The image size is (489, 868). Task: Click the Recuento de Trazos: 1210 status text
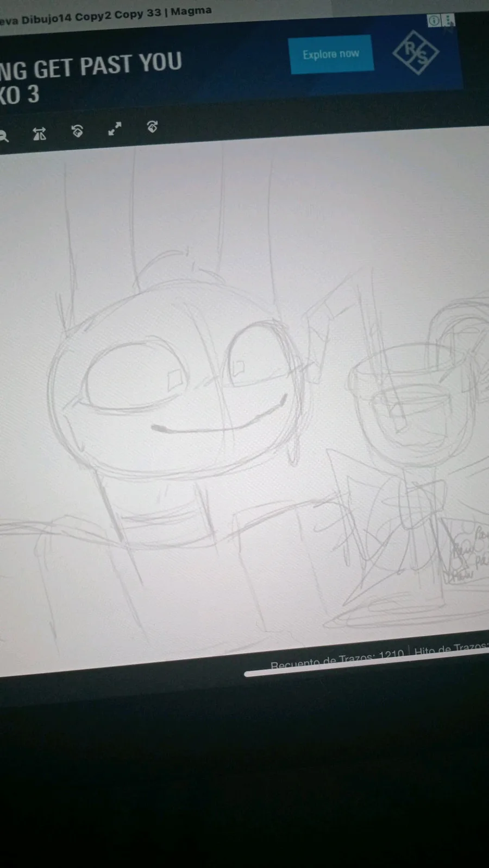pyautogui.click(x=337, y=660)
